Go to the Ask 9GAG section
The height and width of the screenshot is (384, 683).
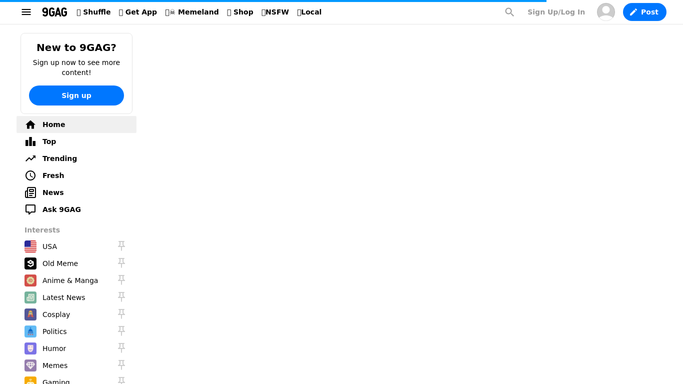76,209
